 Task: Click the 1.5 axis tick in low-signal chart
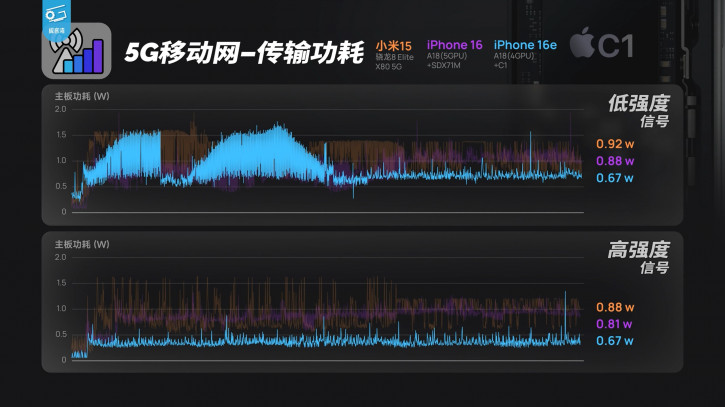pos(61,135)
